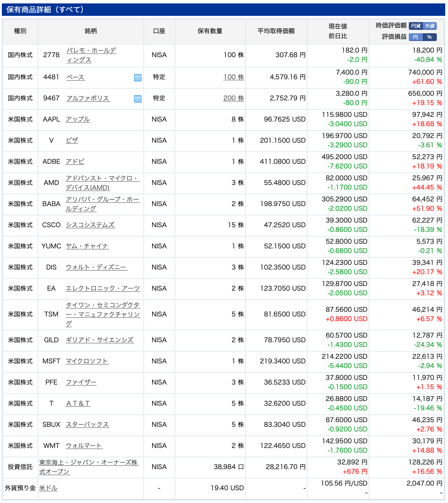Select the stock code 2778
The width and height of the screenshot is (448, 503).
pyautogui.click(x=51, y=55)
